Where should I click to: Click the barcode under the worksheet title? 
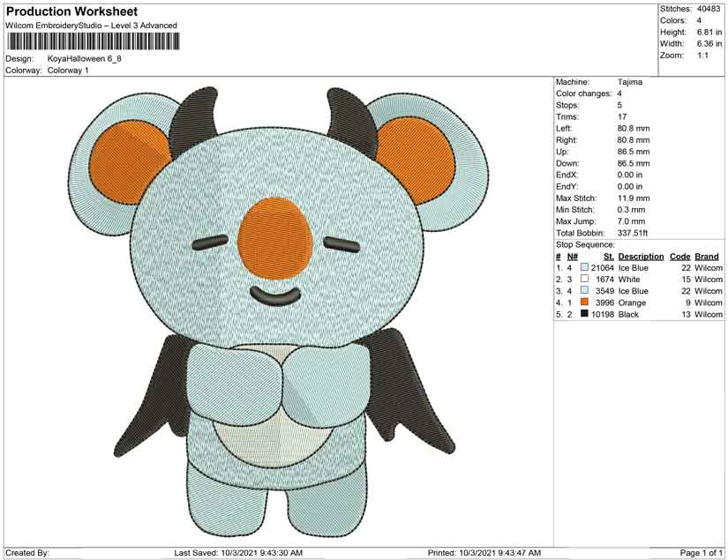pyautogui.click(x=93, y=41)
